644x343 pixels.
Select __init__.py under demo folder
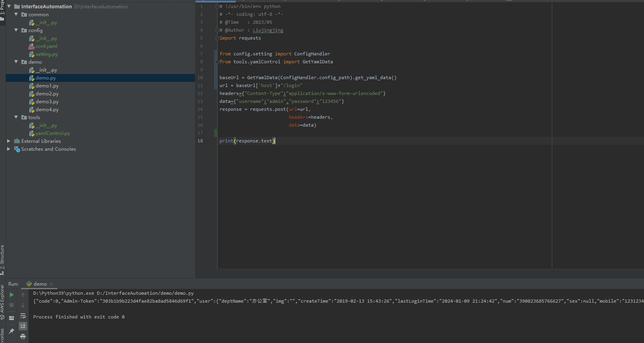point(46,70)
